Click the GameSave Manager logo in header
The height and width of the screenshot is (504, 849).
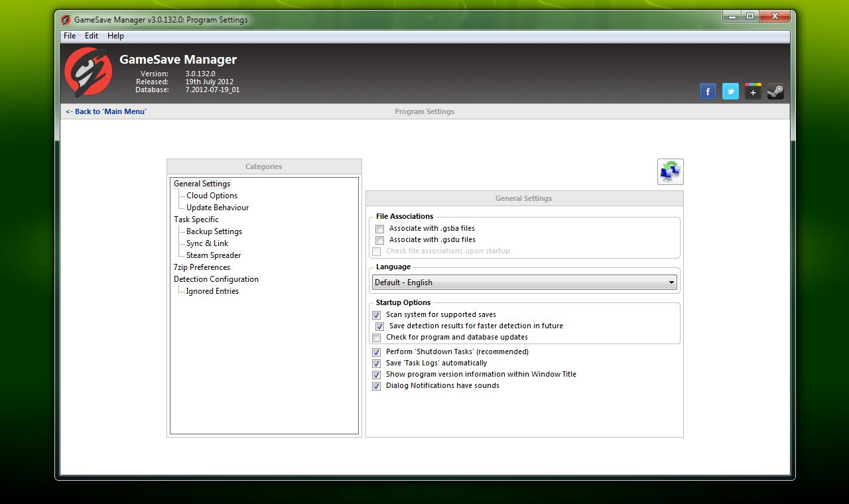(88, 72)
